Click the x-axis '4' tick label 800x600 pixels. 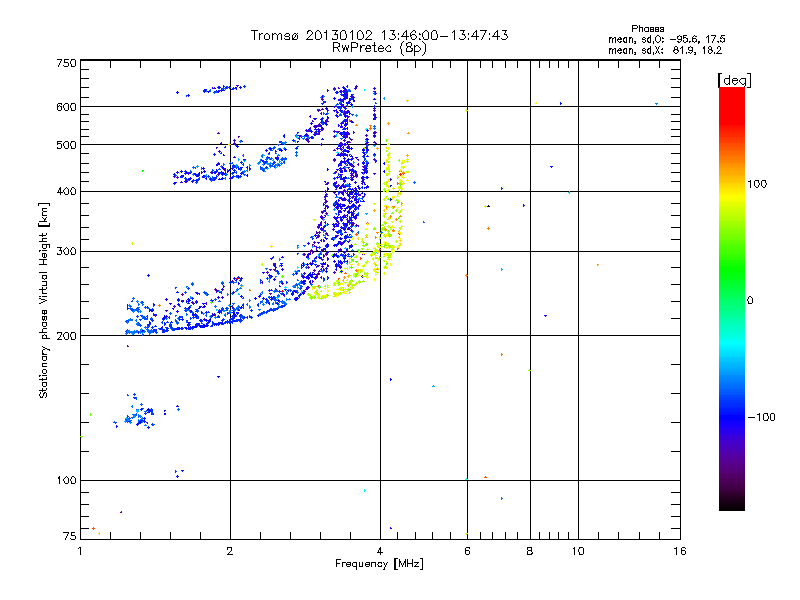[x=380, y=551]
